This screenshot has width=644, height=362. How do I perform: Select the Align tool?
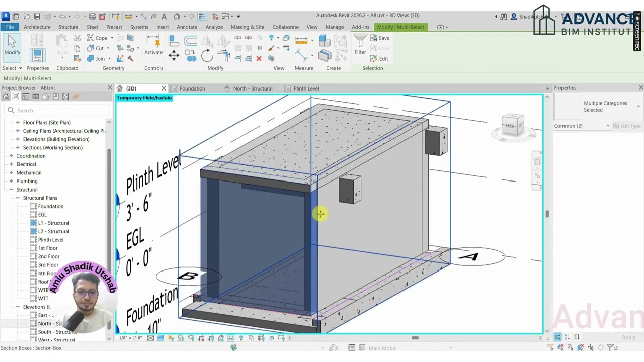click(x=174, y=41)
